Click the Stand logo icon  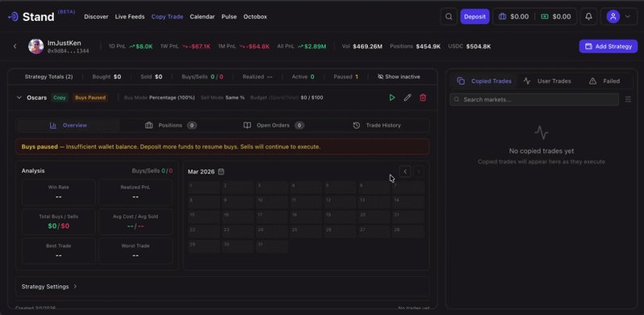[x=13, y=17]
